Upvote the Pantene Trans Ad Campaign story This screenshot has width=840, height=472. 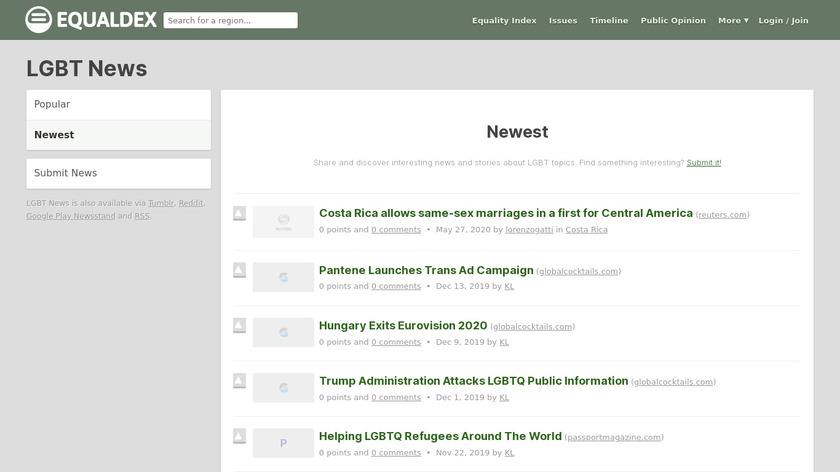tap(240, 269)
